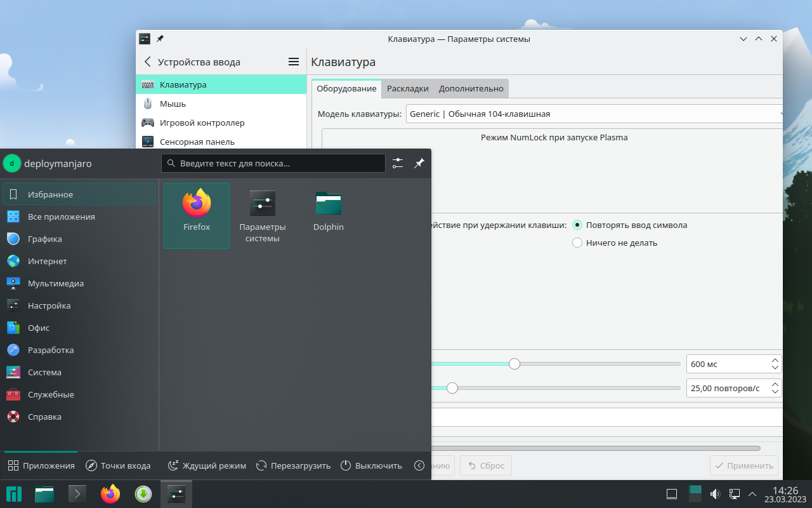Select the Повторять ввод символа option
The image size is (812, 508).
pyautogui.click(x=630, y=225)
